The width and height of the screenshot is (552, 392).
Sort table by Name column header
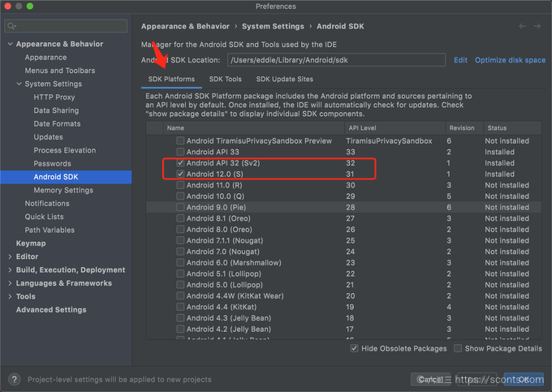coord(253,128)
